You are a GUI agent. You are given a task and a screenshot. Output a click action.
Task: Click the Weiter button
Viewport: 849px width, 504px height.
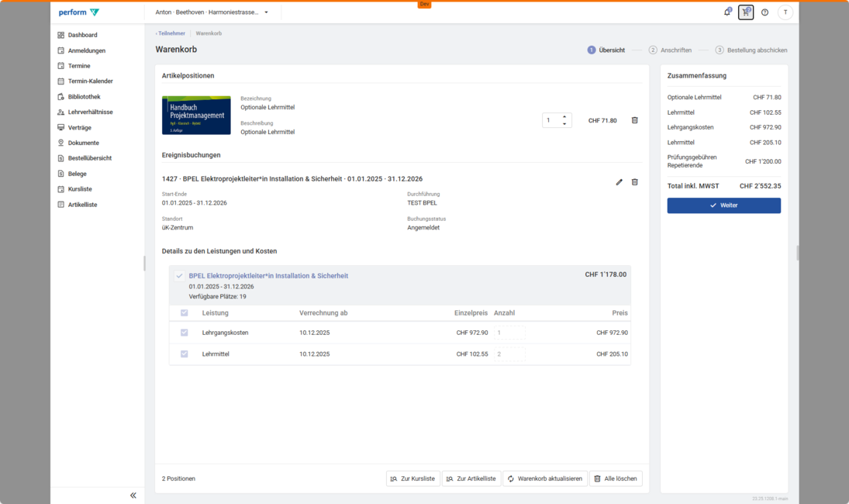pyautogui.click(x=723, y=205)
